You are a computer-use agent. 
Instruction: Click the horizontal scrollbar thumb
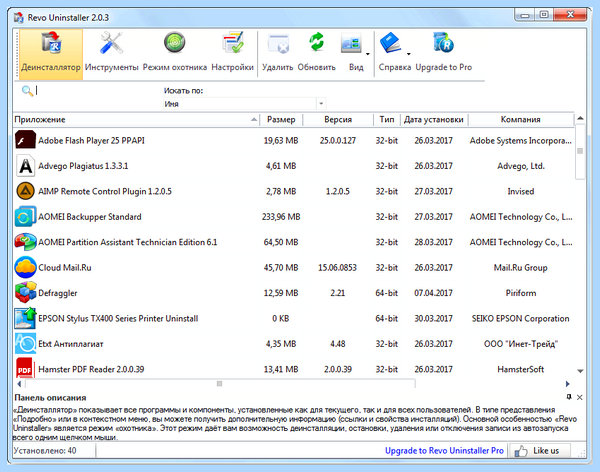(220, 384)
